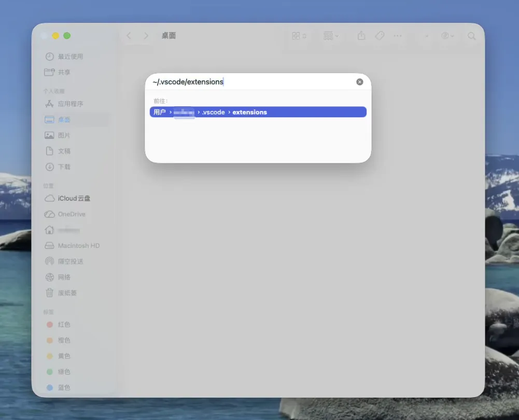Open the 下载 folder in sidebar
The height and width of the screenshot is (420, 519).
pyautogui.click(x=64, y=167)
